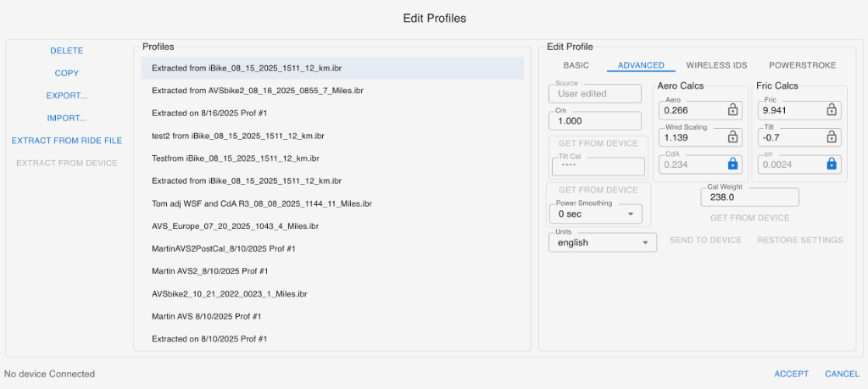The image size is (868, 389).
Task: Toggle the lock icon on Fric field
Action: 832,110
